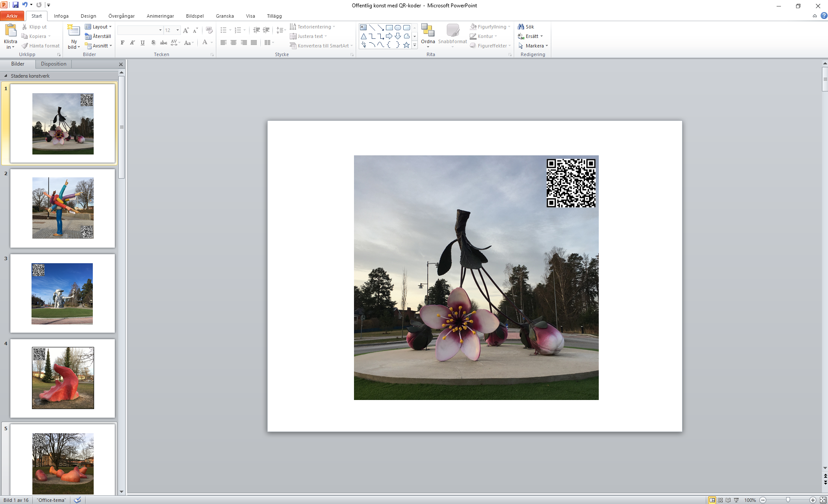Open the Layout dropdown
The height and width of the screenshot is (504, 828).
[98, 27]
